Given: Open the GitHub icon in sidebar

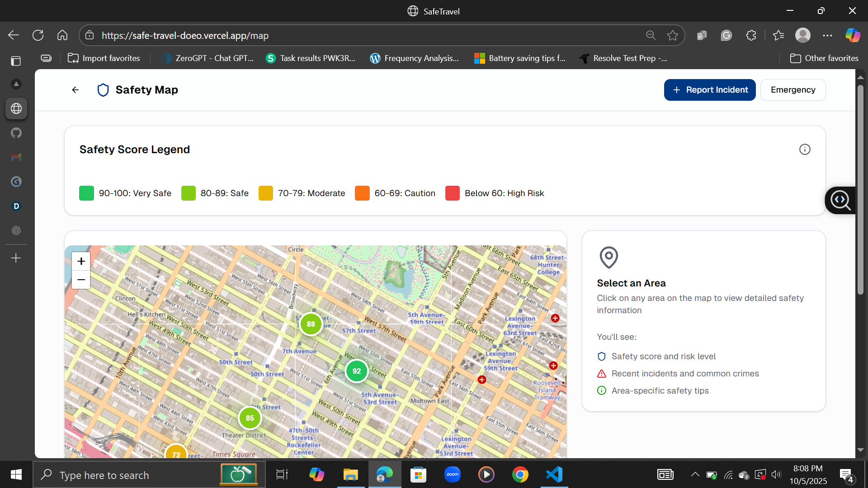Looking at the screenshot, I should (x=16, y=133).
